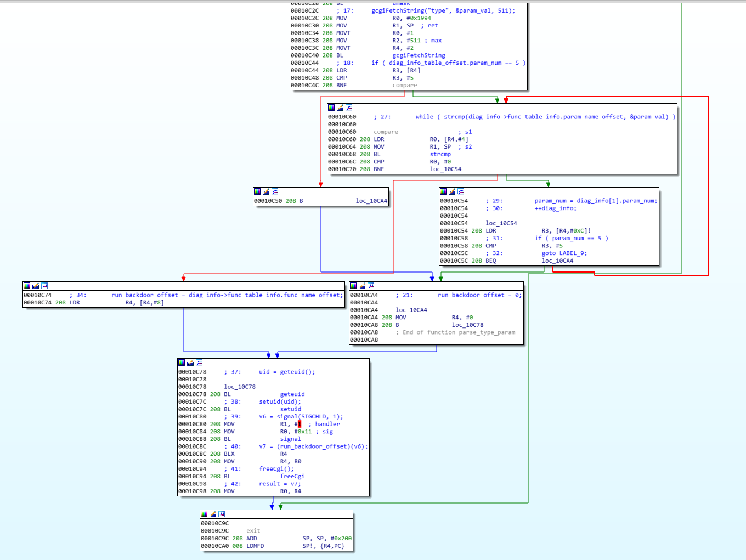
Task: Set node color for loc_10CA4 node
Action: pyautogui.click(x=353, y=286)
